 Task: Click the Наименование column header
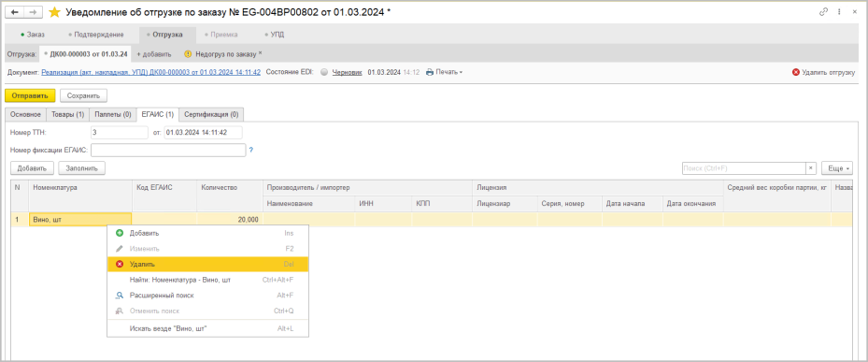tap(309, 204)
